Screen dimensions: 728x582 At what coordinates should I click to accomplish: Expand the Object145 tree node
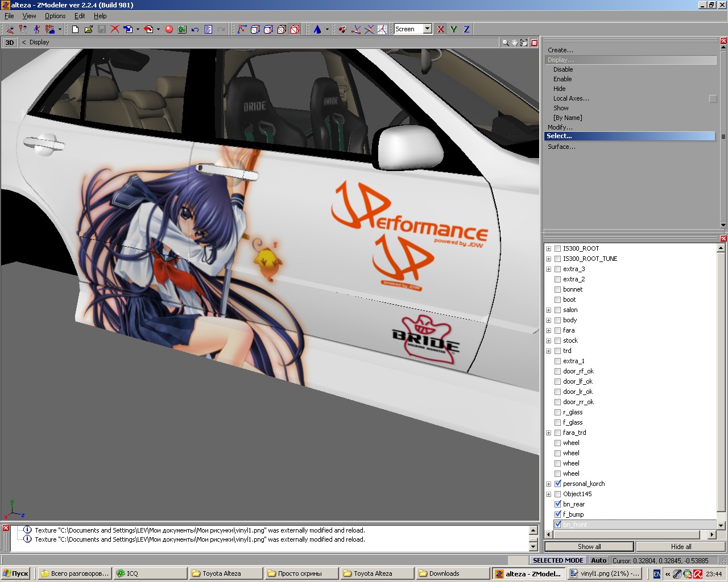coord(548,494)
